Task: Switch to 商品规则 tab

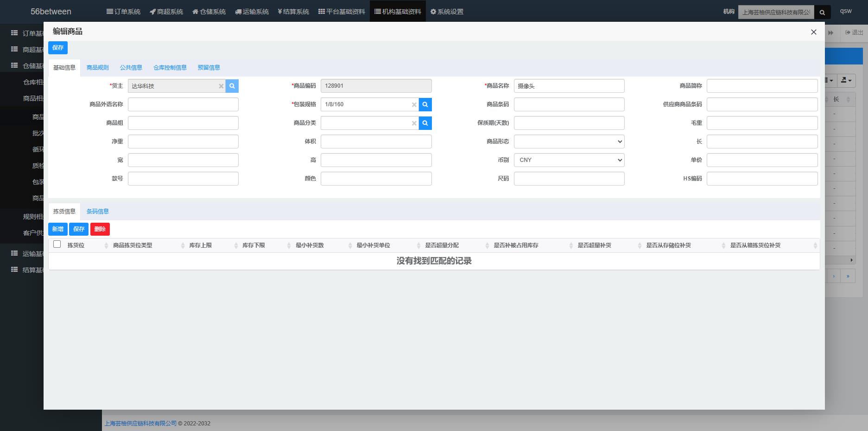Action: tap(98, 68)
